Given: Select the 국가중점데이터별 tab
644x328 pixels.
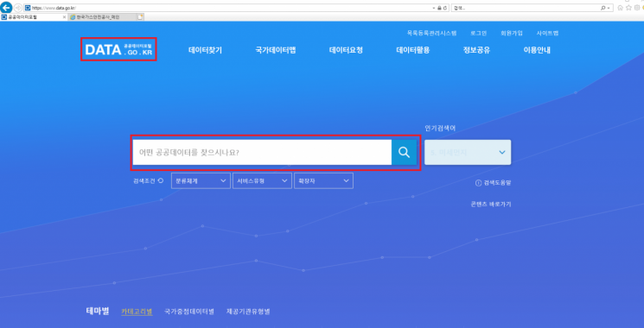Looking at the screenshot, I should [x=189, y=312].
